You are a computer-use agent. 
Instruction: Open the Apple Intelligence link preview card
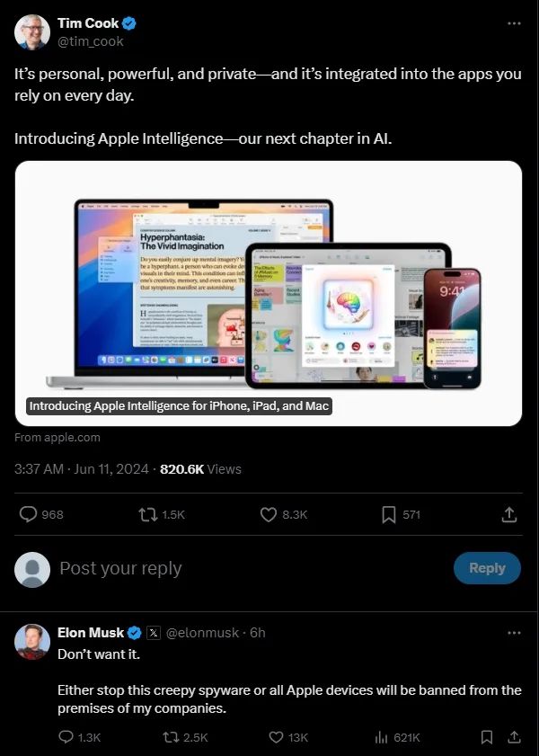pyautogui.click(x=269, y=293)
